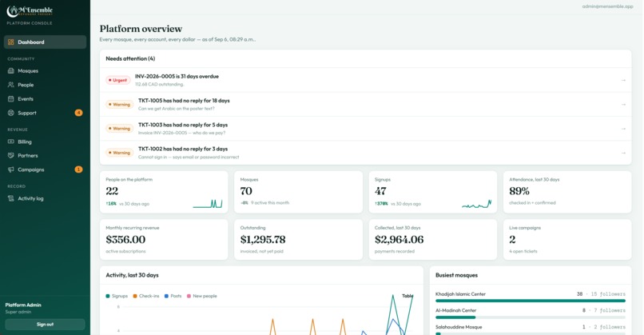Click the Events calendar icon
This screenshot has width=644, height=335.
pos(11,98)
